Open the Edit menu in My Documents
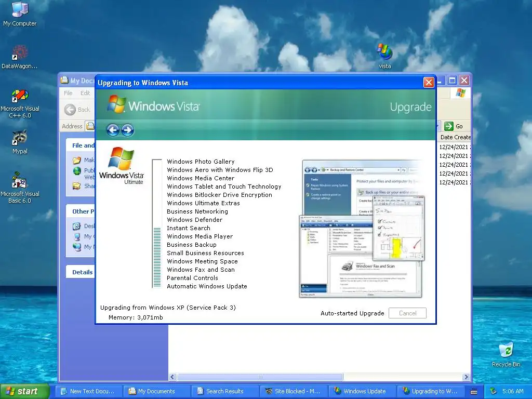Viewport: 532px width, 399px height. click(85, 93)
